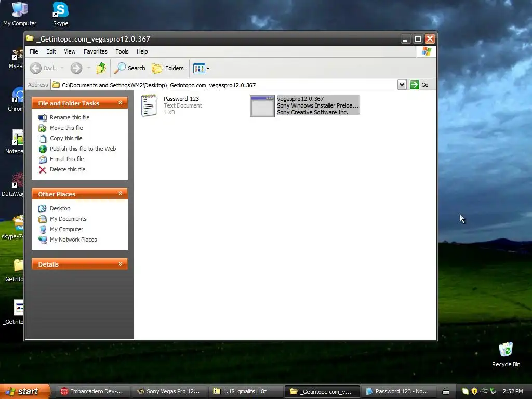Click Rename this file
The image size is (532, 399).
[70, 117]
